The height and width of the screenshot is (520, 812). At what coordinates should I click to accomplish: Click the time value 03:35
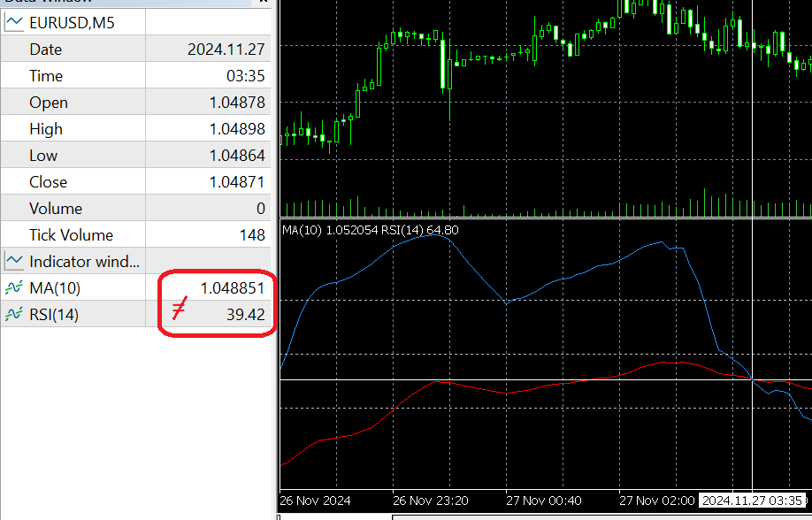click(246, 76)
